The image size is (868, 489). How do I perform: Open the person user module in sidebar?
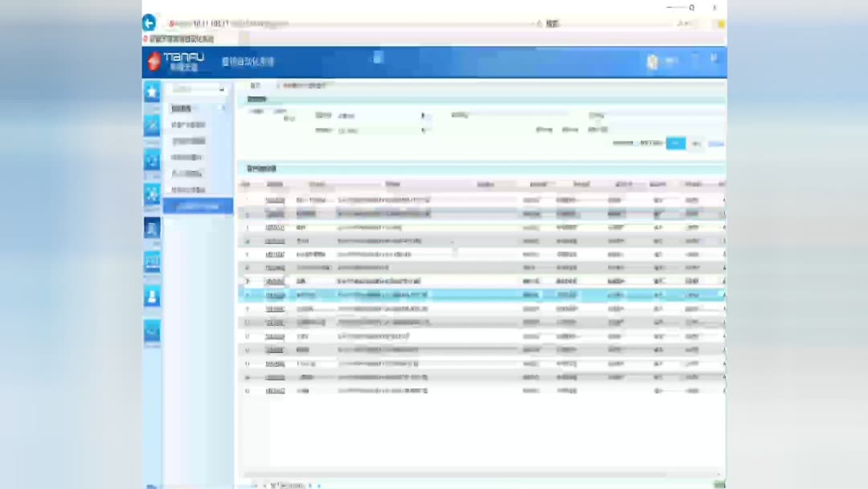click(152, 297)
